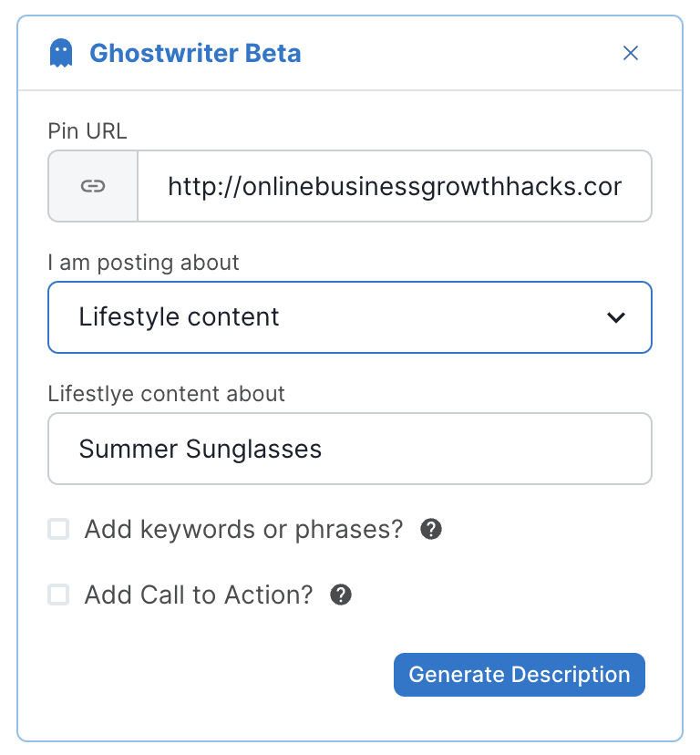The height and width of the screenshot is (755, 700).
Task: Click the chain link icon beside Pin URL
Action: coord(92,186)
